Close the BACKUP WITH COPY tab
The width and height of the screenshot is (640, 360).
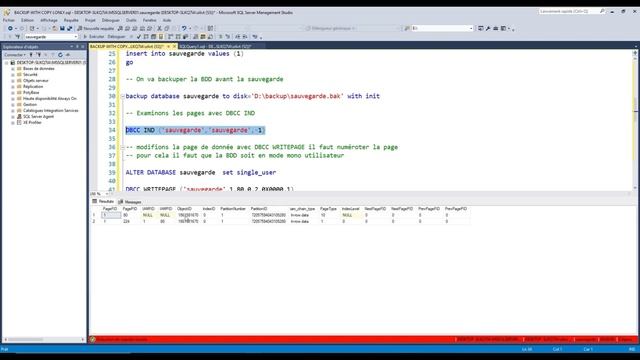pyautogui.click(x=174, y=46)
